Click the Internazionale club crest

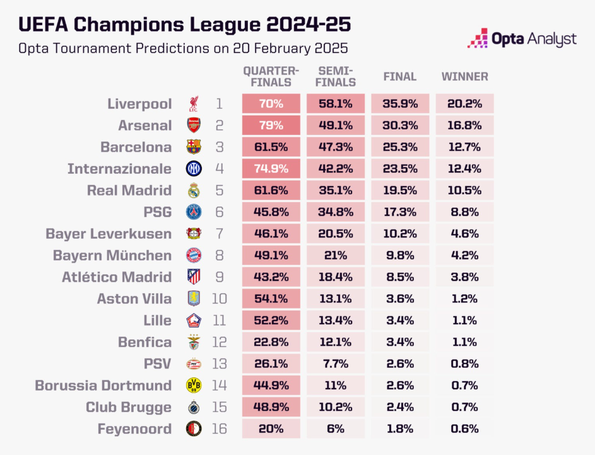tap(194, 168)
